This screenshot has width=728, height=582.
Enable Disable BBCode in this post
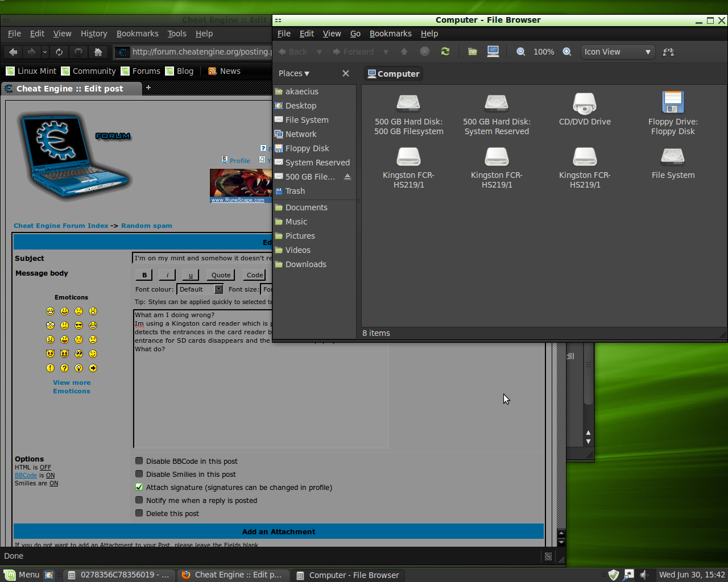coord(139,461)
